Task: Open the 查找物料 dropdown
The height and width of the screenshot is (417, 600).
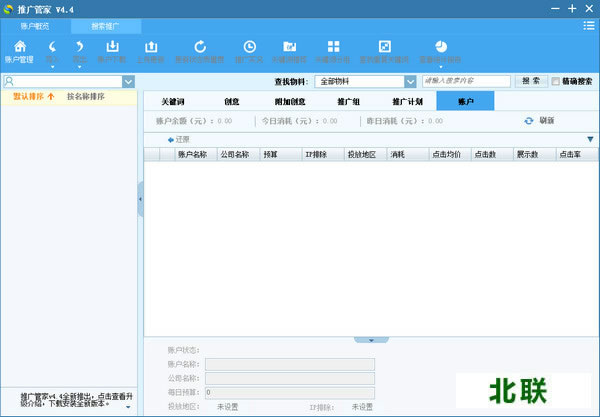Action: 409,81
